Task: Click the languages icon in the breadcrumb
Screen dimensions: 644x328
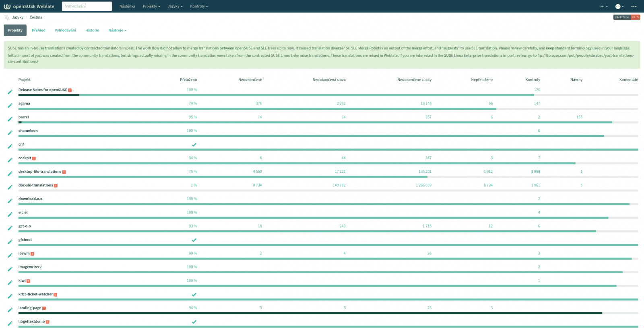Action: click(x=7, y=18)
